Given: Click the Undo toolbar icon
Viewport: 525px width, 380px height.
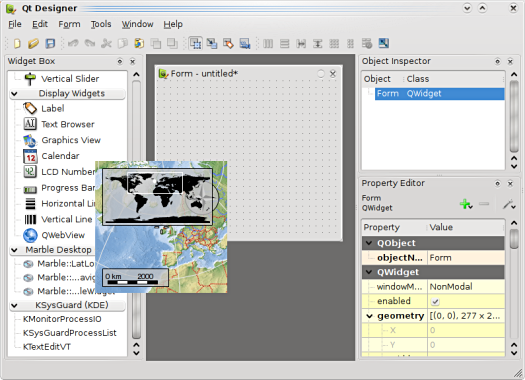Looking at the screenshot, I should point(73,44).
